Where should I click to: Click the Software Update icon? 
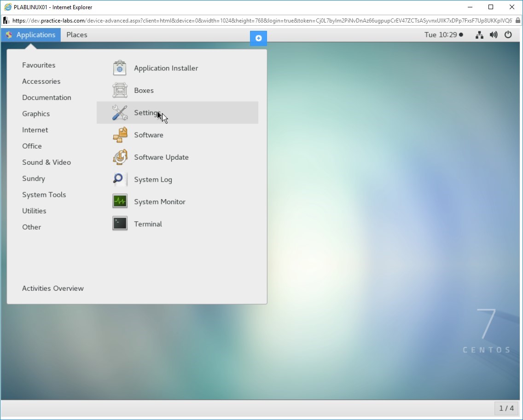coord(120,157)
